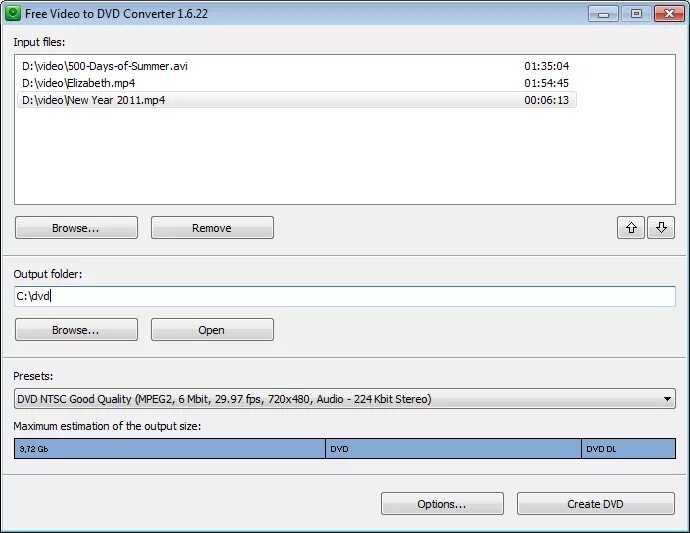Remove the selected input file
This screenshot has width=690, height=533.
coord(212,228)
